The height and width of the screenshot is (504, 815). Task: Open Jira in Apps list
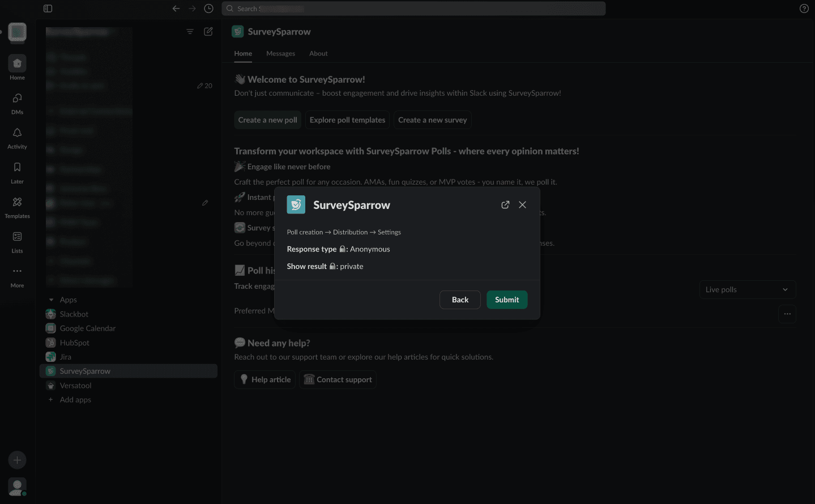point(66,357)
